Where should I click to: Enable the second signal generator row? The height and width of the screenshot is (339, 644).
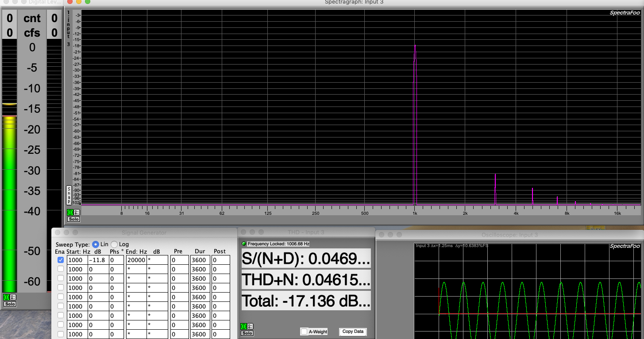point(61,269)
